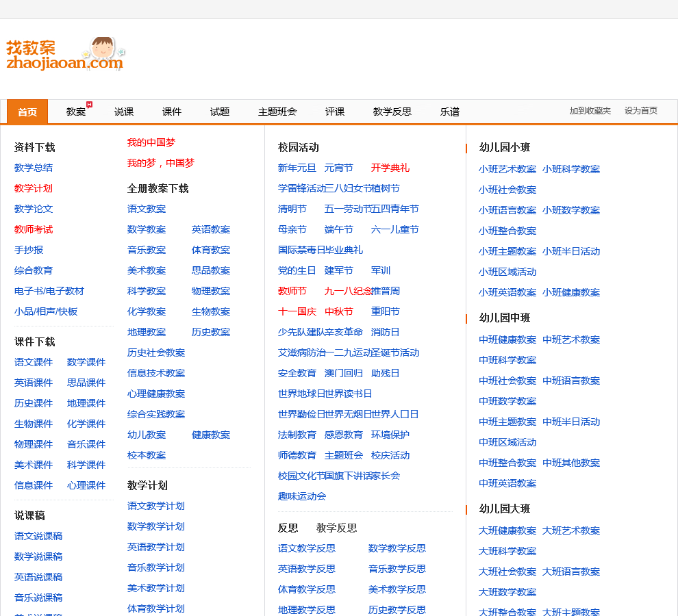Click 六一儿童节 link
This screenshot has height=616, width=678.
(x=395, y=229)
